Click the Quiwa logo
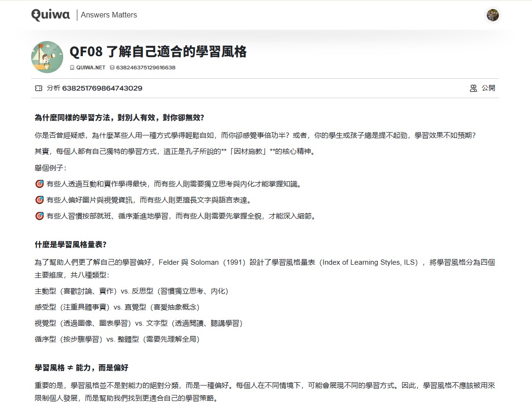Screen dimensions: 532x419 click(x=50, y=15)
